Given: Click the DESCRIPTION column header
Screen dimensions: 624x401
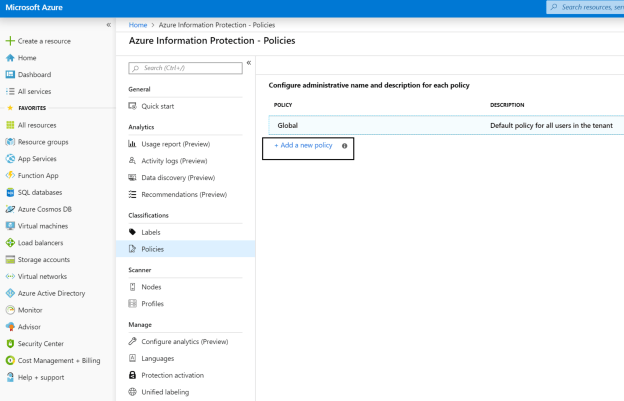Looking at the screenshot, I should pyautogui.click(x=507, y=105).
